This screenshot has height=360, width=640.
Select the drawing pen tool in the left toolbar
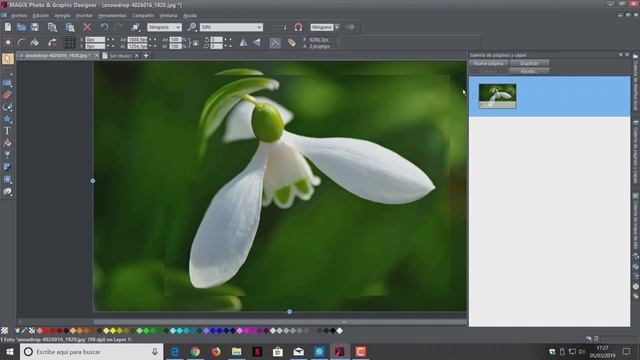7,107
